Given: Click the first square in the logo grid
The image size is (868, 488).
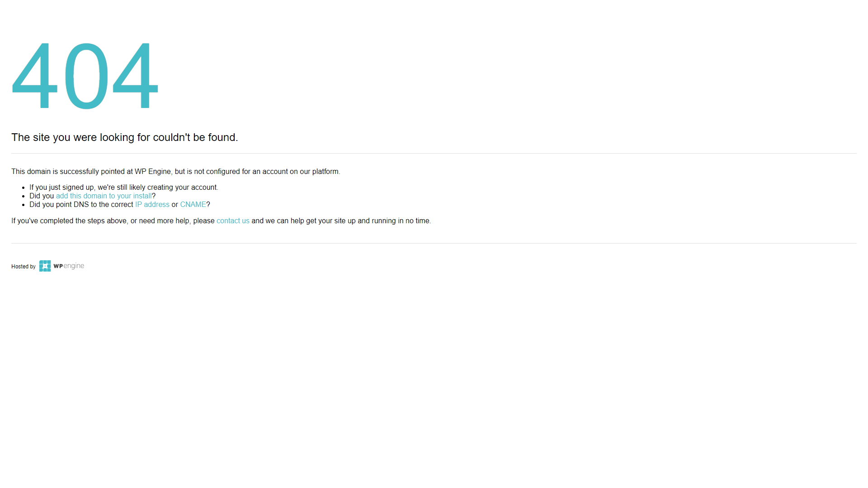Looking at the screenshot, I should (41, 263).
